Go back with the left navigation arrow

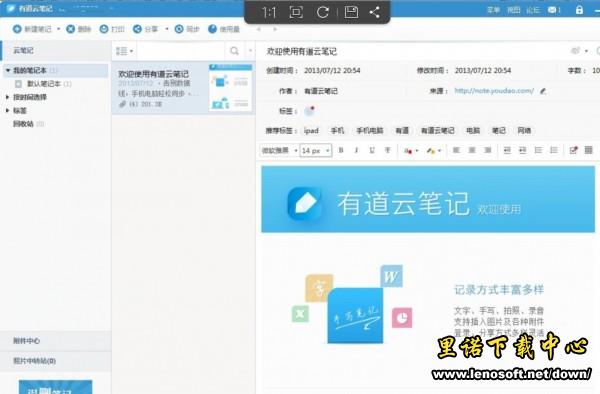pyautogui.click(x=259, y=29)
